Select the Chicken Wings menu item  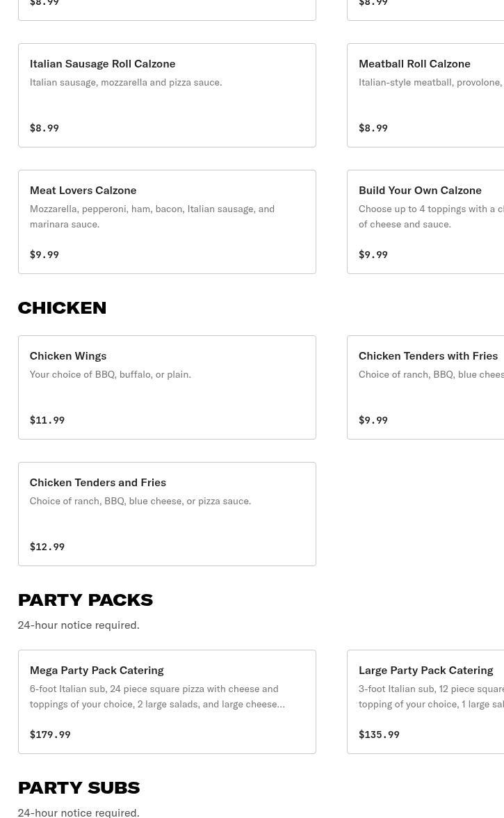pos(167,387)
